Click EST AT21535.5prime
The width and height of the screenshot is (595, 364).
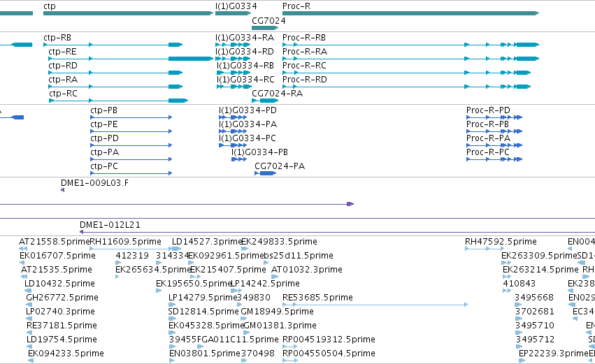click(24, 277)
